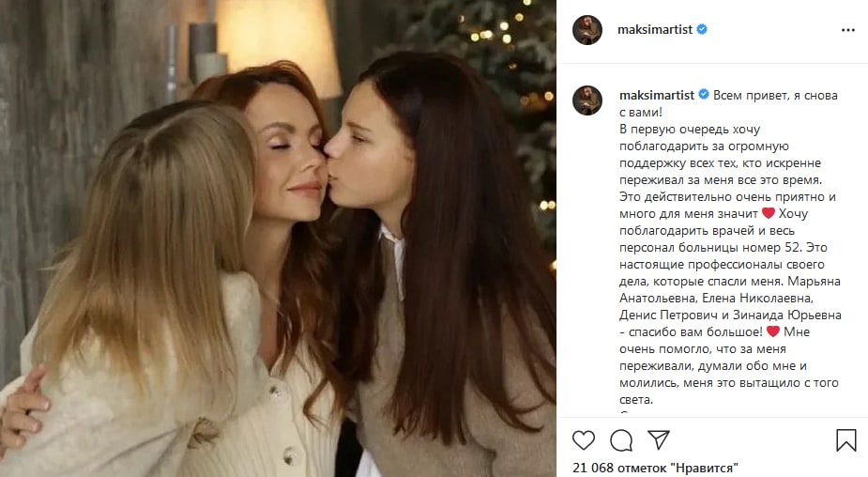Click the caption line 'Всем привет, я снова'
Image resolution: width=868 pixels, height=477 pixels.
pyautogui.click(x=775, y=95)
